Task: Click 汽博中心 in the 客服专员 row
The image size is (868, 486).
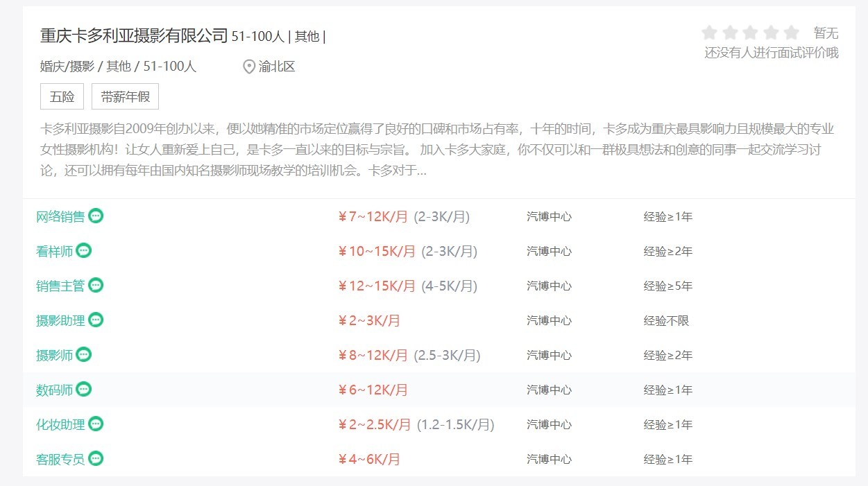Action: point(550,460)
